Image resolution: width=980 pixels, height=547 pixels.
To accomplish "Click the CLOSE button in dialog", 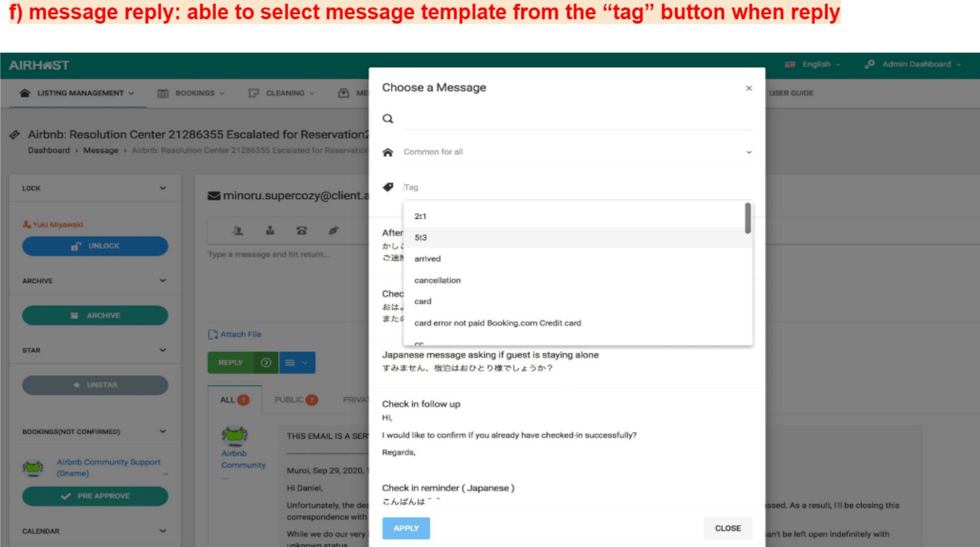I will [728, 528].
